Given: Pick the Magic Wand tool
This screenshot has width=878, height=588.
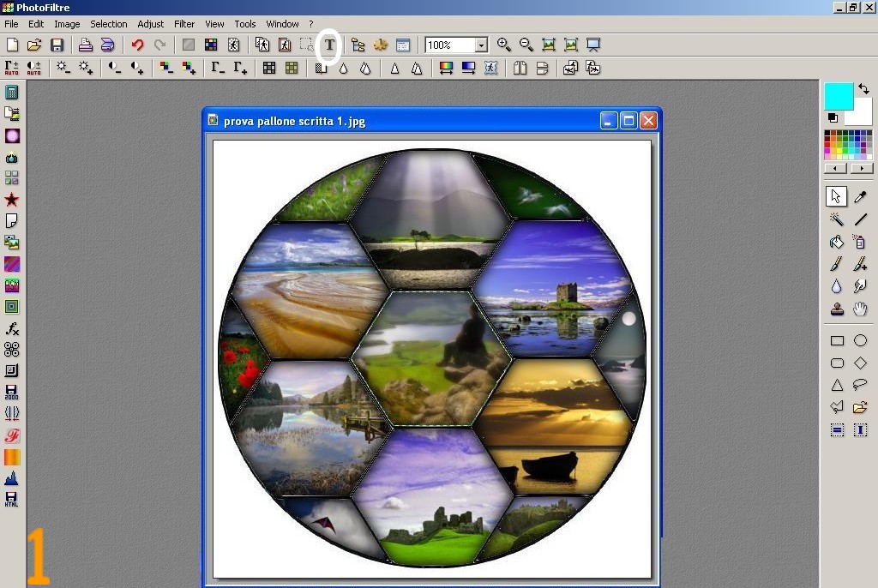Looking at the screenshot, I should click(x=837, y=219).
